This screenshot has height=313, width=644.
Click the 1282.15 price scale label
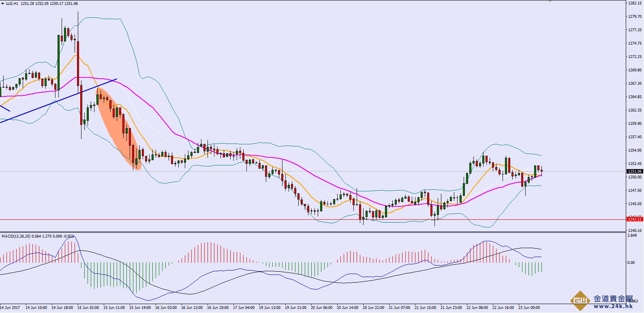635,3
